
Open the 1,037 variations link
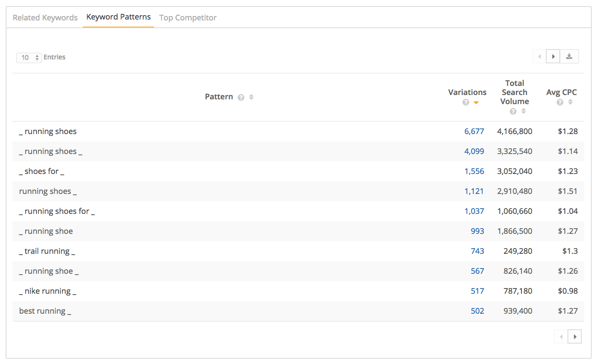tap(474, 211)
